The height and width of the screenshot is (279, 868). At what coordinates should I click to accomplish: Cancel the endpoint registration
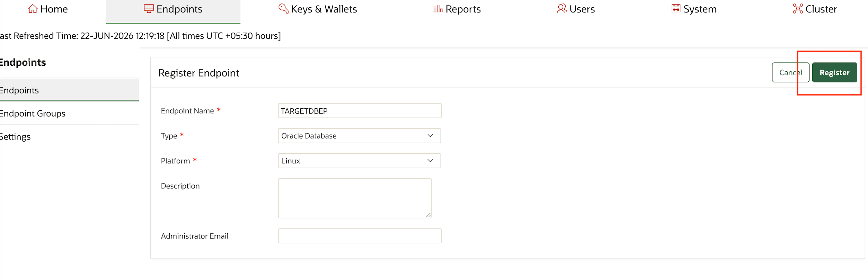[x=790, y=72]
